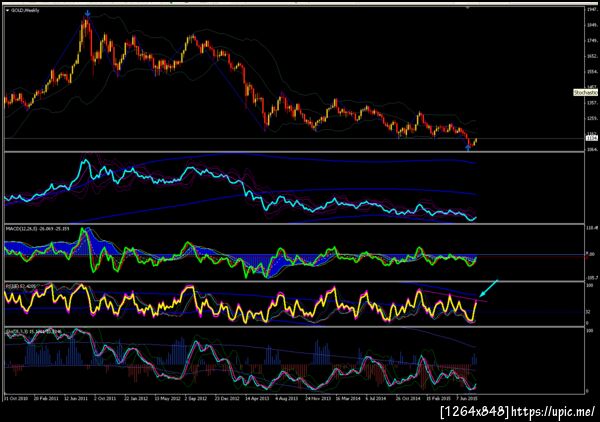Screen dimensions: 600x422
Task: Click the small triangle beside GOLD,Weekly
Action: click(x=8, y=11)
